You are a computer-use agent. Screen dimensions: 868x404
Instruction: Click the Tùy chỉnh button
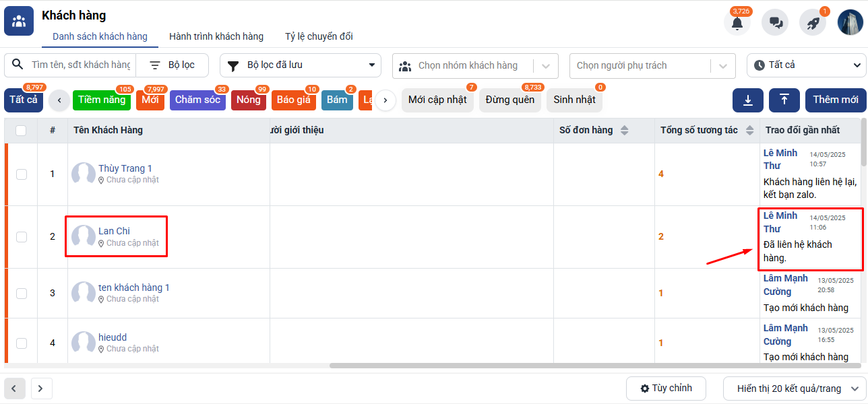[666, 389]
